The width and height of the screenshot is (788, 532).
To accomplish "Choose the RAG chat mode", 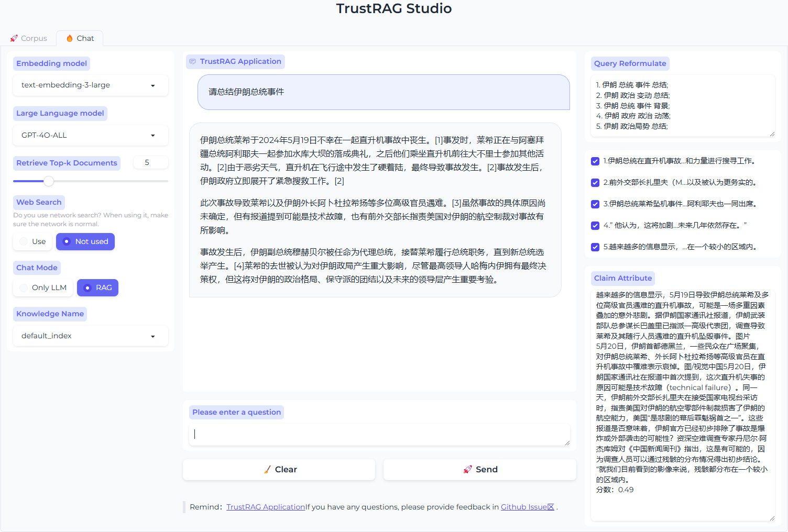I will coord(98,287).
